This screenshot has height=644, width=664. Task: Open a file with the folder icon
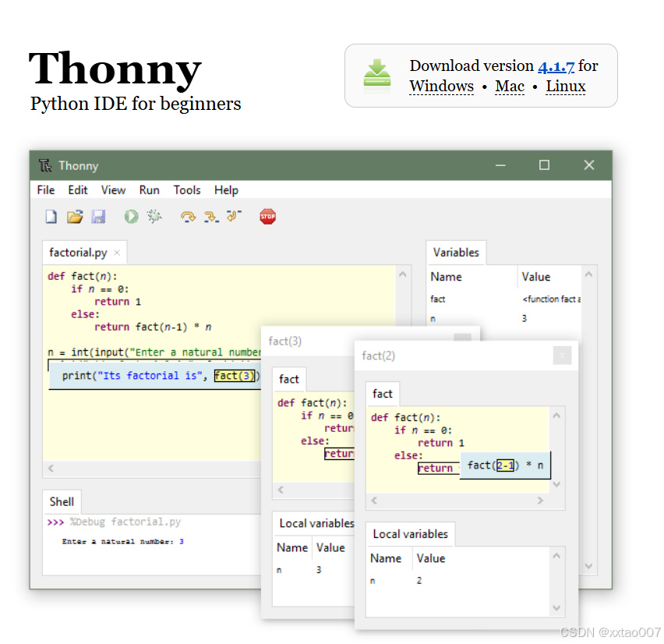[74, 216]
